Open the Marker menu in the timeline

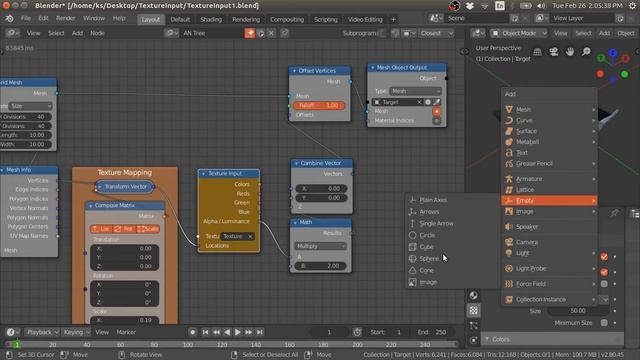126,332
